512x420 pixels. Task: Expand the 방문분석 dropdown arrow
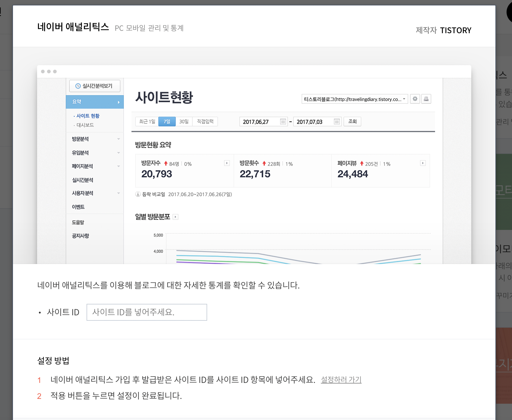[x=119, y=139]
